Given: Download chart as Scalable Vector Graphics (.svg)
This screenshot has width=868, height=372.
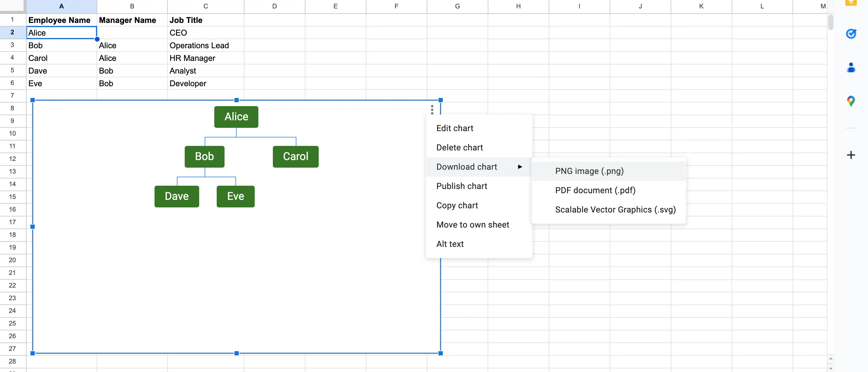Looking at the screenshot, I should (x=608, y=210).
